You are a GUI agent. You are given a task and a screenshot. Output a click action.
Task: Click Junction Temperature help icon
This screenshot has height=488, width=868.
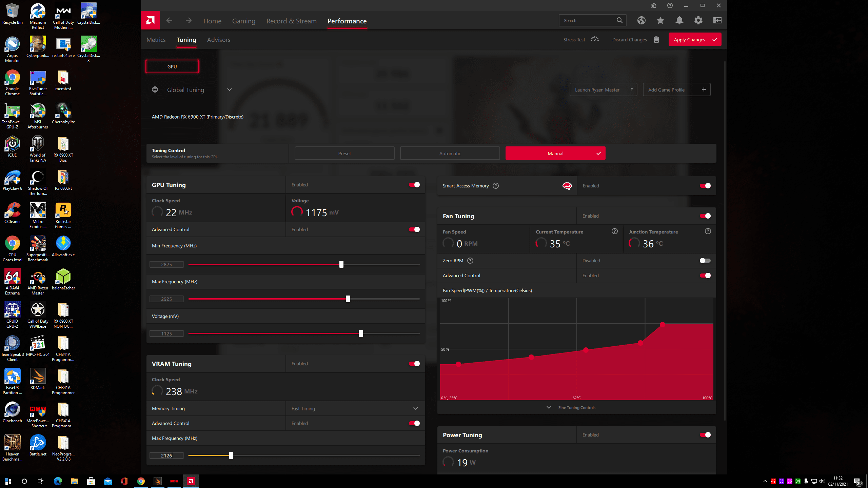coord(708,231)
